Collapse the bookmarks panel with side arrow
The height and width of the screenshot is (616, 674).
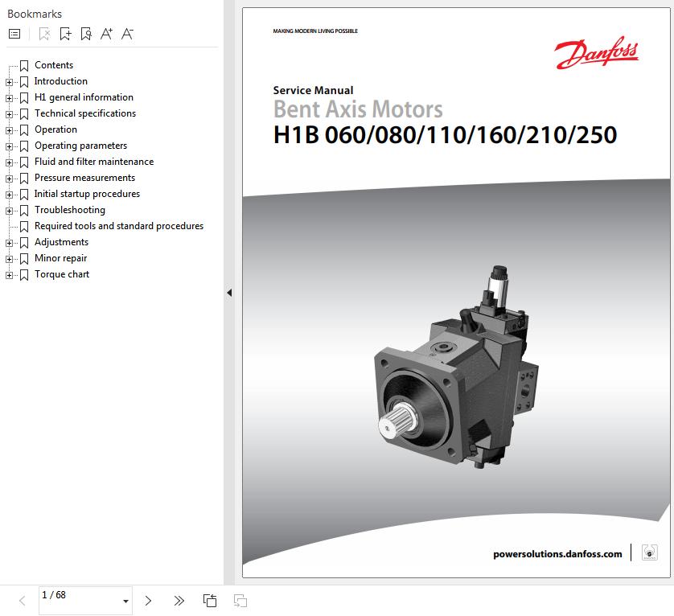click(x=229, y=293)
